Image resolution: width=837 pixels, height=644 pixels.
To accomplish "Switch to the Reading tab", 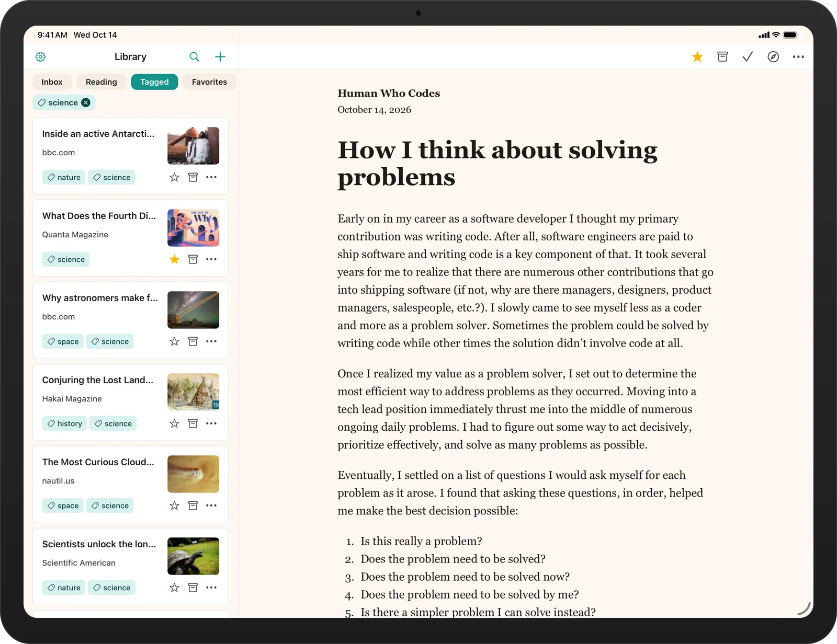I will (x=101, y=82).
